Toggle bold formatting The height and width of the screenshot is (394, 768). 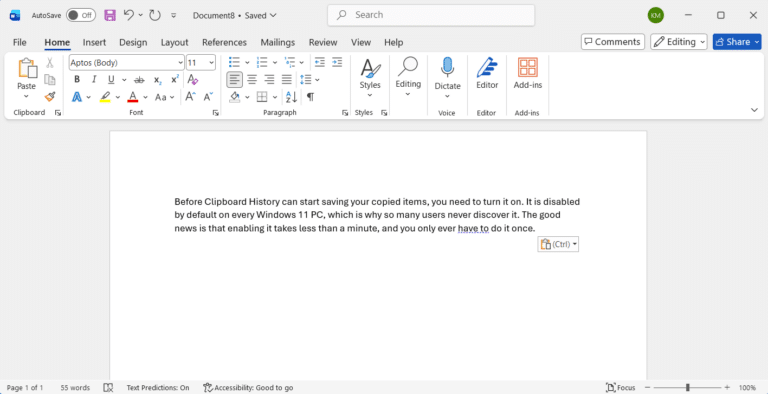(x=77, y=80)
